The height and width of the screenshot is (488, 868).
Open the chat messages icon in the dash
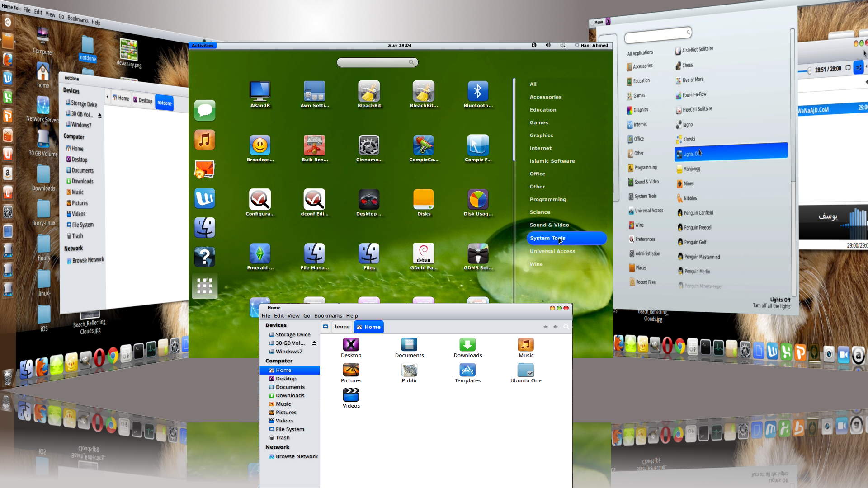tap(205, 110)
